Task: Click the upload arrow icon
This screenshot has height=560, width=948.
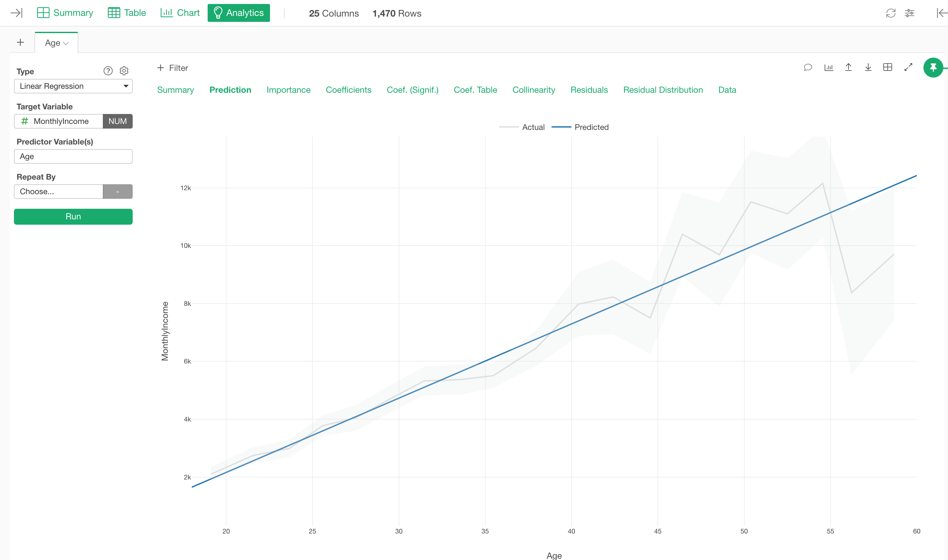Action: (x=848, y=67)
